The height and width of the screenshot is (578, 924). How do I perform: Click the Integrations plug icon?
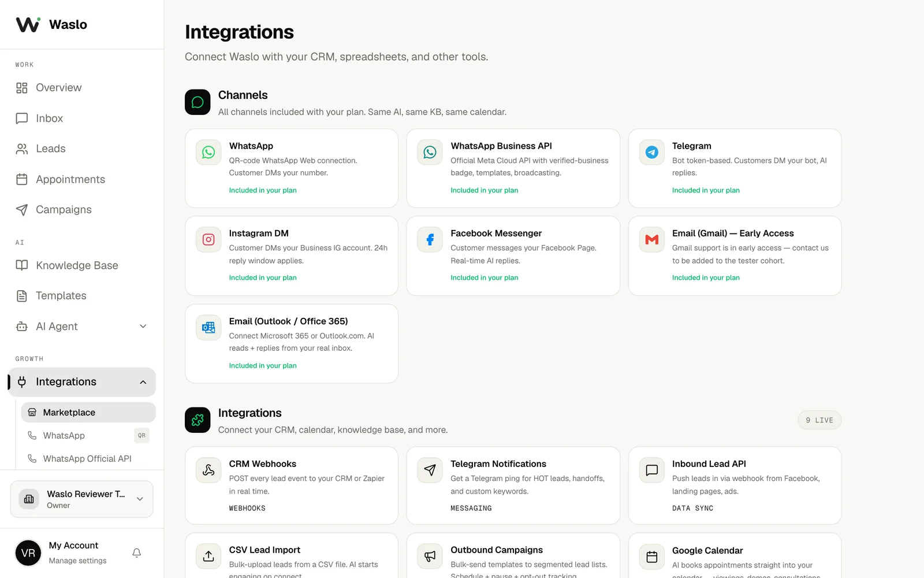click(22, 382)
